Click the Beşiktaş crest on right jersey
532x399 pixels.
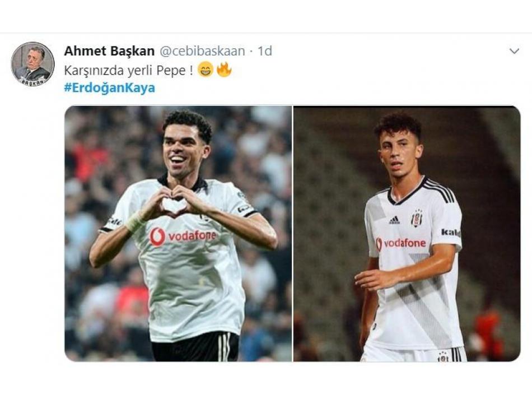point(416,219)
